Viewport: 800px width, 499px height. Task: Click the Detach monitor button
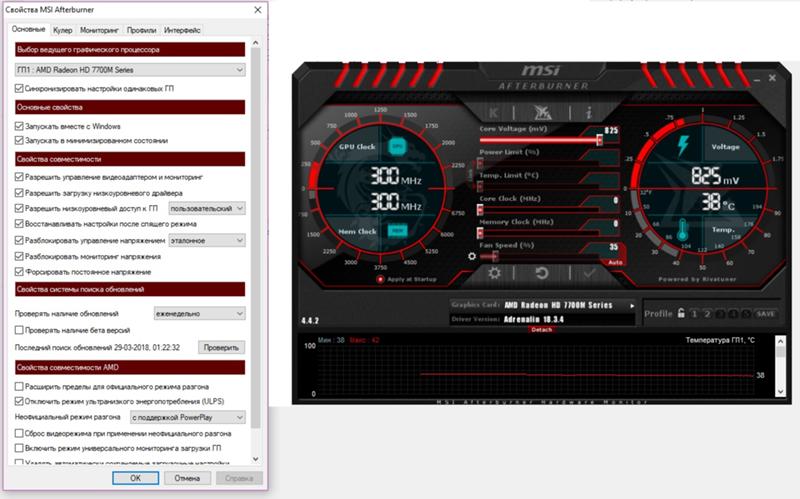[x=541, y=330]
